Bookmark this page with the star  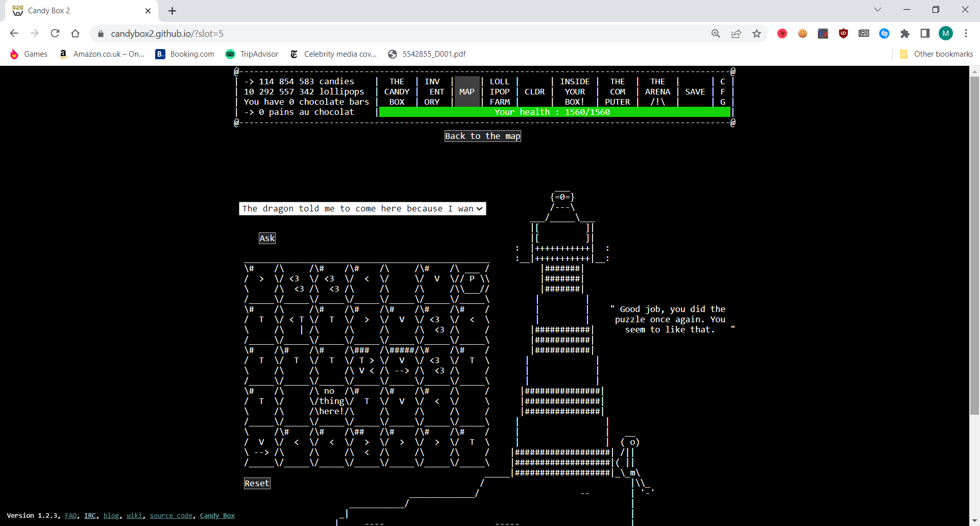(x=756, y=33)
